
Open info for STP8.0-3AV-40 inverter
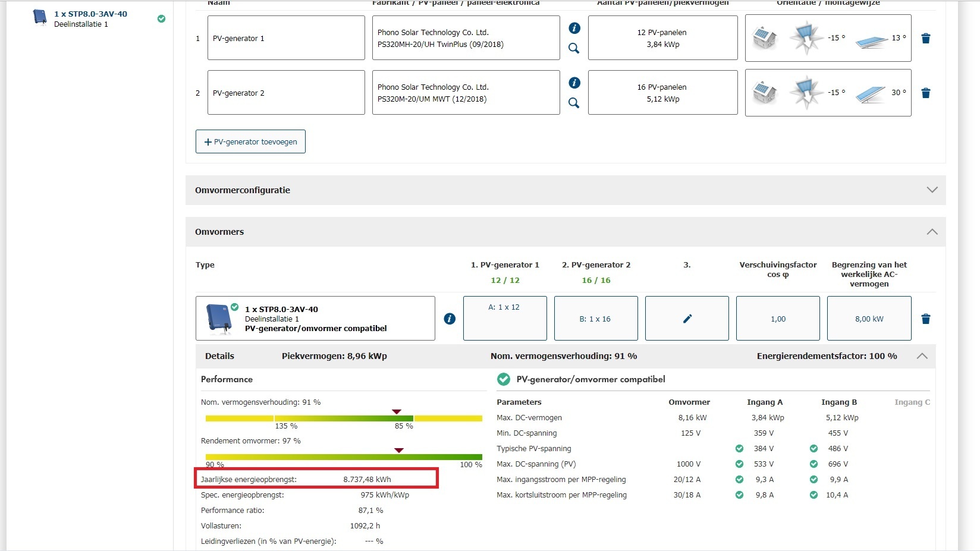pyautogui.click(x=450, y=319)
